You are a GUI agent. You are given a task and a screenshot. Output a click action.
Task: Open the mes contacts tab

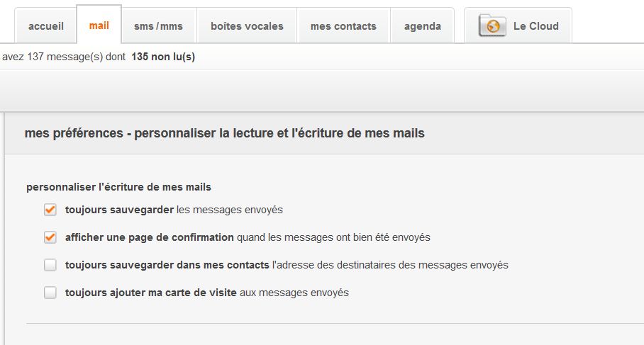point(343,26)
